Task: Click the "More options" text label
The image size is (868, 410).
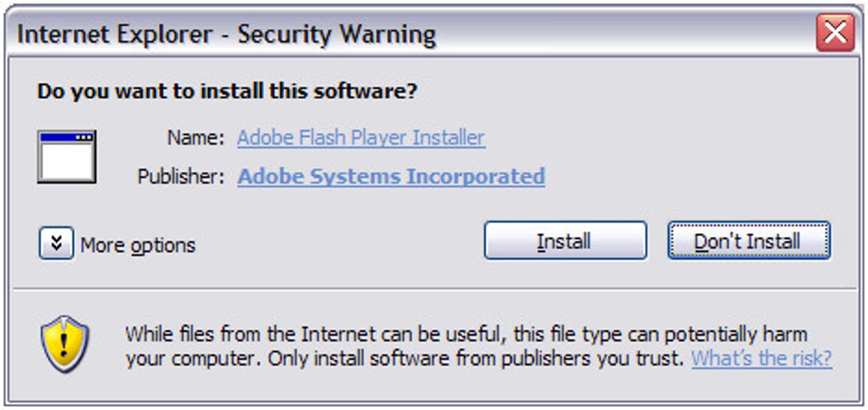Action: click(138, 245)
